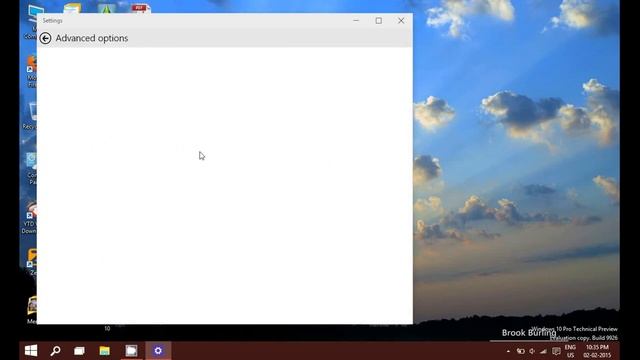
Task: Launch File Explorer from taskbar
Action: coord(104,351)
